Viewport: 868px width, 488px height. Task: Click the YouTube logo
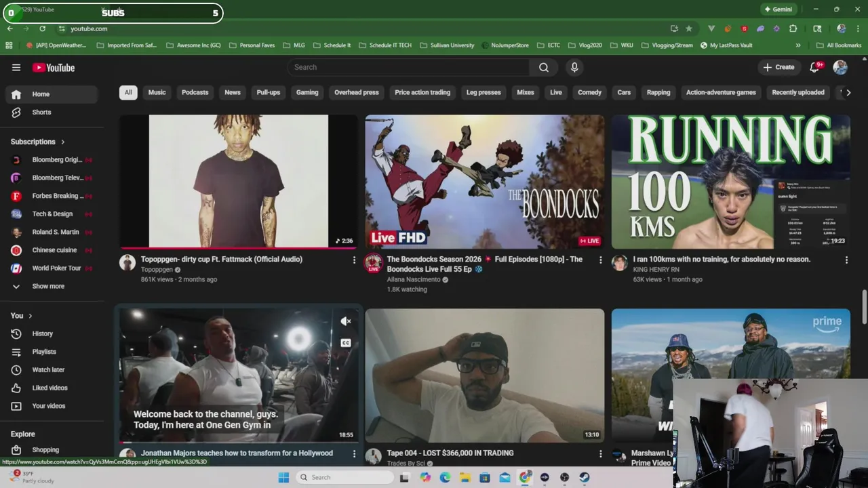pyautogui.click(x=54, y=67)
